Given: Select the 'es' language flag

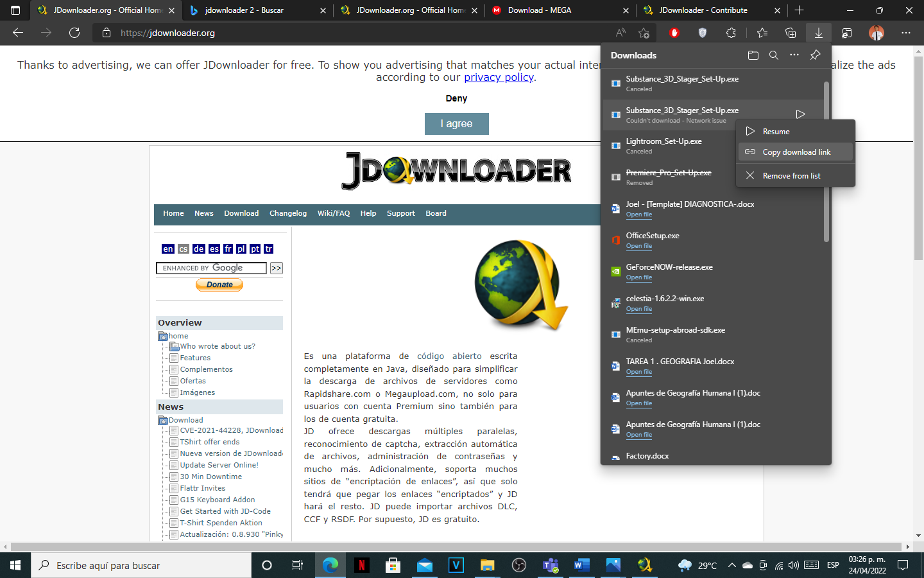Looking at the screenshot, I should 214,249.
